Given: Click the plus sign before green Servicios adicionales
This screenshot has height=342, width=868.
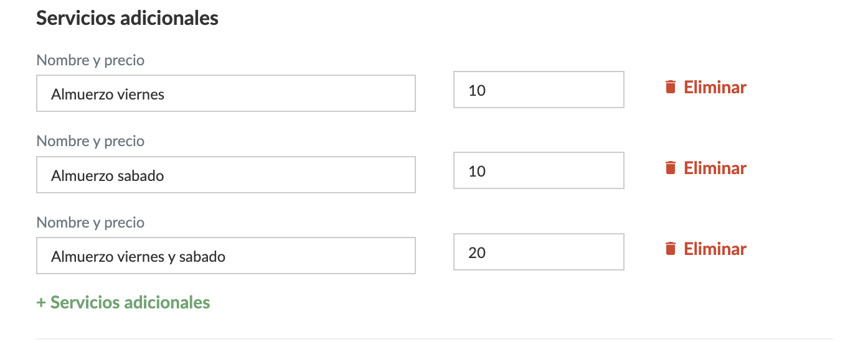Looking at the screenshot, I should [x=41, y=303].
